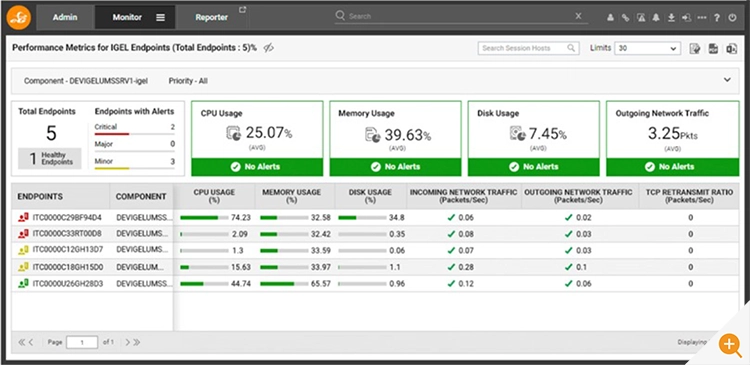
Task: Open the alarm warning triangle icon
Action: click(641, 18)
